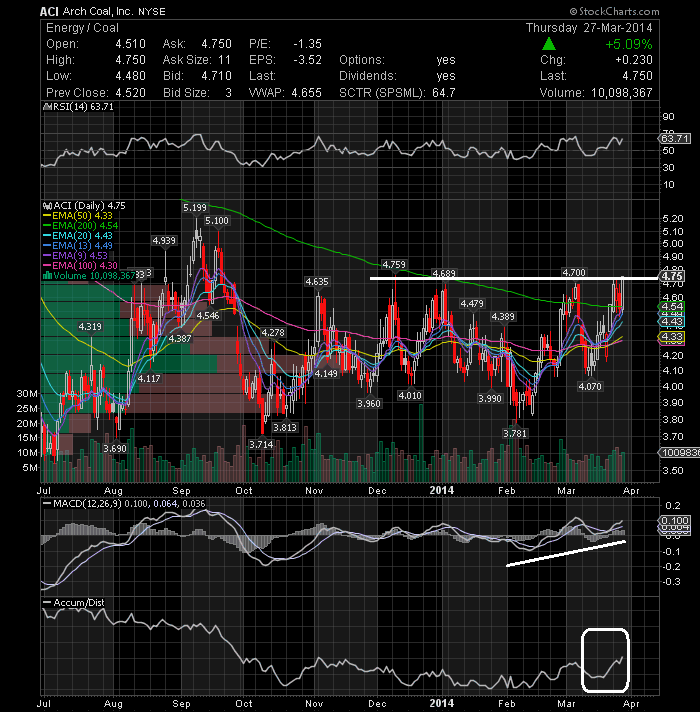Click the 4.070 March low label
Viewport: 700px width, 712px height.
click(x=590, y=386)
